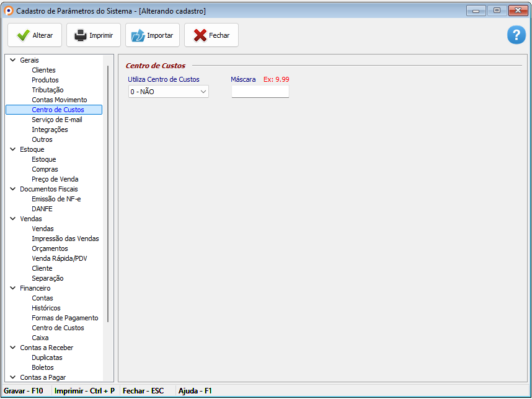Click the Importar folder arrow icon

tap(138, 35)
